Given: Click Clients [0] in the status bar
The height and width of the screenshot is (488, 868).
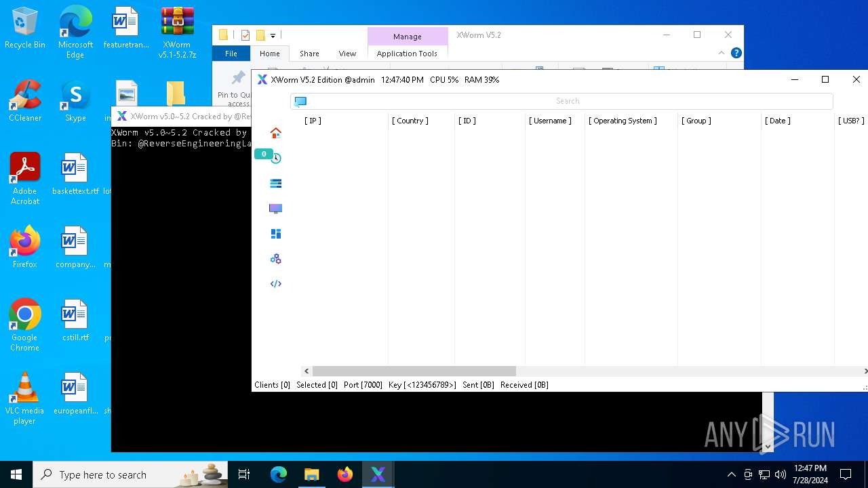Looking at the screenshot, I should 272,384.
